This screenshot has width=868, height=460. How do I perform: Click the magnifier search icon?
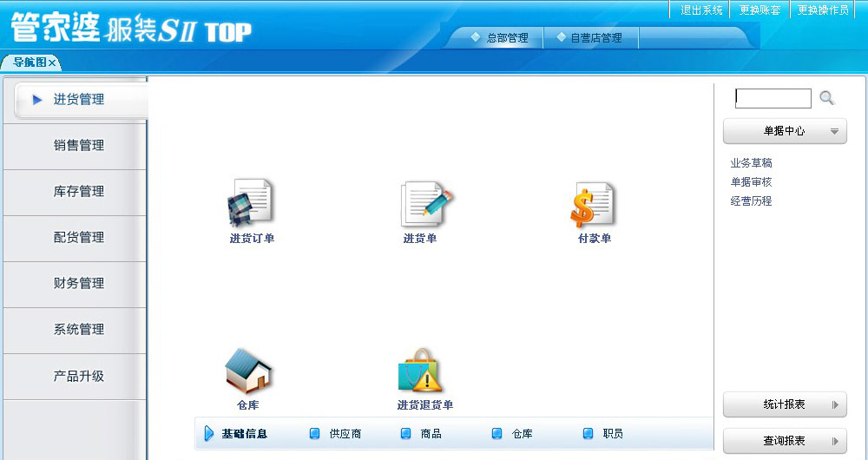[x=826, y=98]
